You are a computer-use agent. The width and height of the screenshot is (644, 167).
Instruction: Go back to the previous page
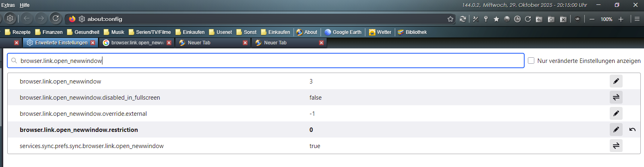coord(27,18)
